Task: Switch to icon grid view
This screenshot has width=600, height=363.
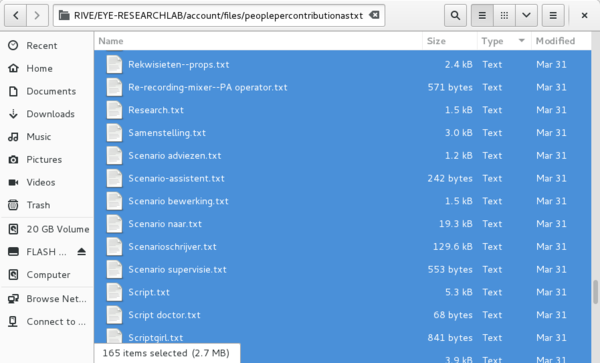Action: (504, 15)
